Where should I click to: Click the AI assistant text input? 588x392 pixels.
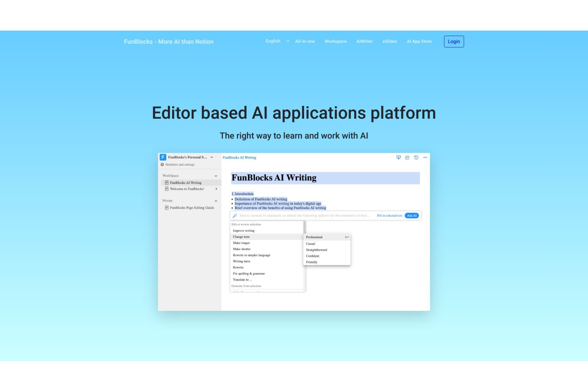[304, 216]
